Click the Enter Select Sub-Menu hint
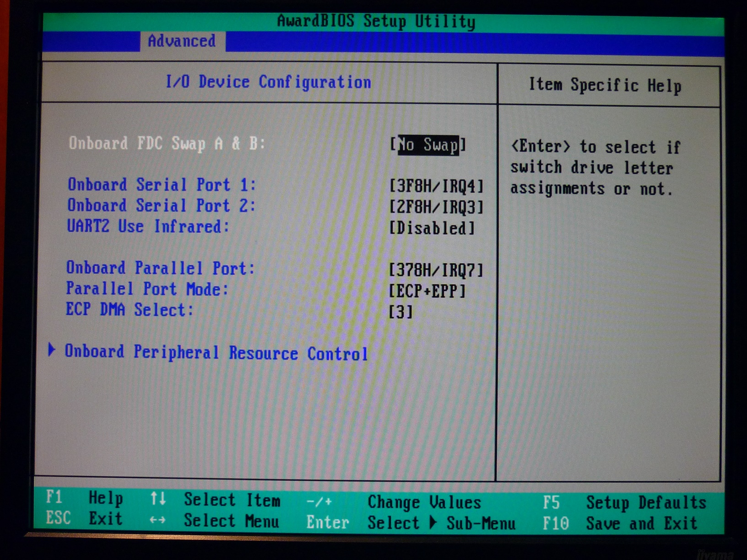 (411, 523)
